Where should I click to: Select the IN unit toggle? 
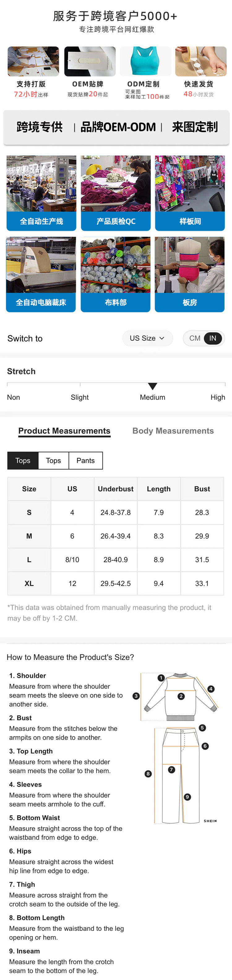click(x=213, y=338)
